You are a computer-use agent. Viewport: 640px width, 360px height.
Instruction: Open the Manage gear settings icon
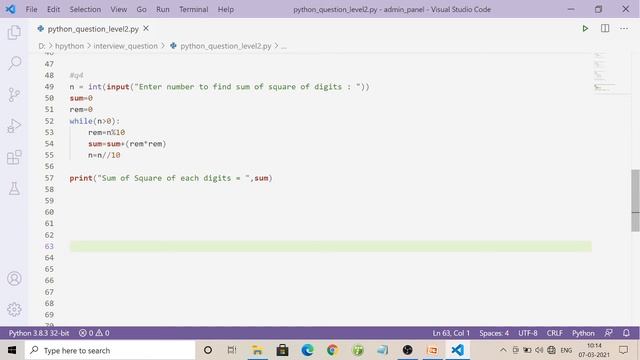click(14, 309)
